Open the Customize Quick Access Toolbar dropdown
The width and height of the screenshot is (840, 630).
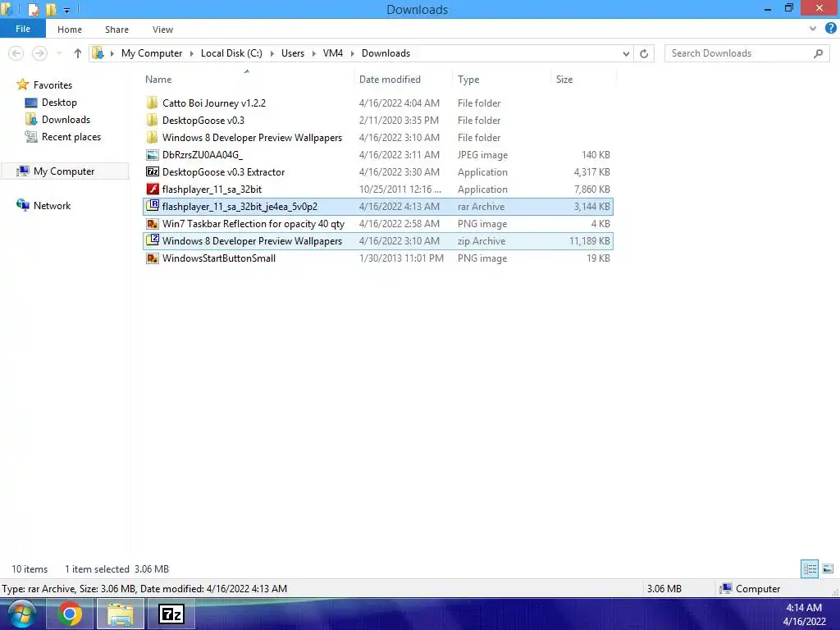click(x=66, y=10)
